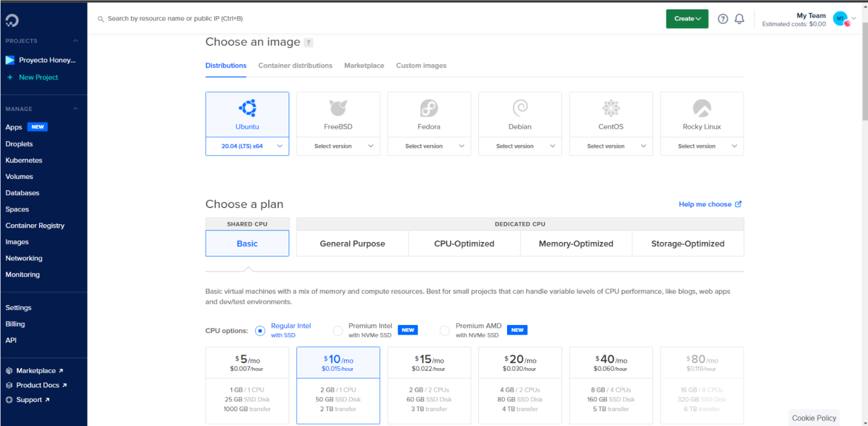Select the Ubuntu distribution logo
Viewport: 868px width, 426px height.
[247, 108]
